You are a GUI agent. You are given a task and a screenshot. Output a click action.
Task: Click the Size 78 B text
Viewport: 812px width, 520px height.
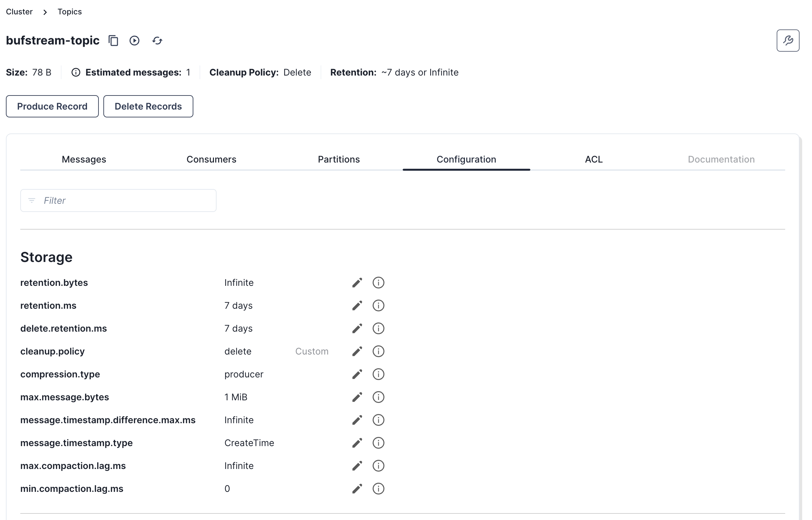tap(29, 72)
